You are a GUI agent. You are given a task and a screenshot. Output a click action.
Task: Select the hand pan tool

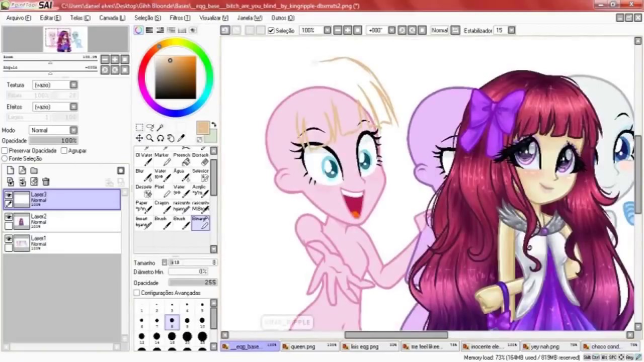[171, 138]
